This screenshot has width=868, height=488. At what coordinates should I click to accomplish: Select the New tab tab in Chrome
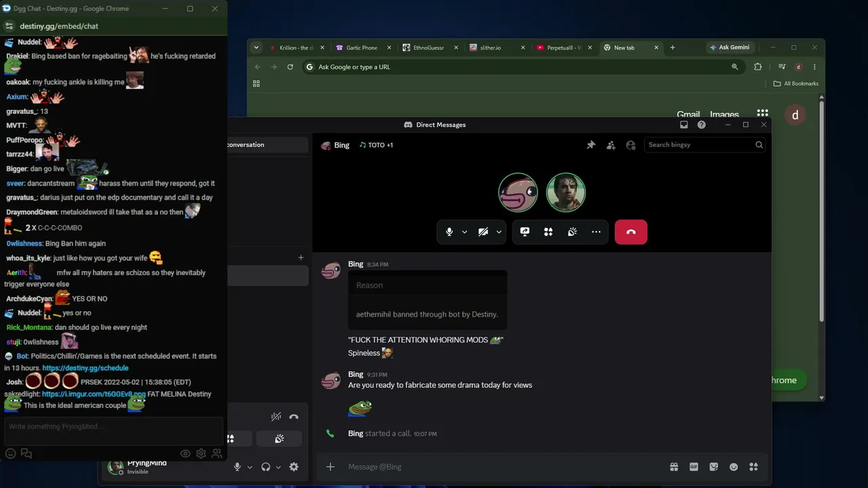pyautogui.click(x=630, y=47)
